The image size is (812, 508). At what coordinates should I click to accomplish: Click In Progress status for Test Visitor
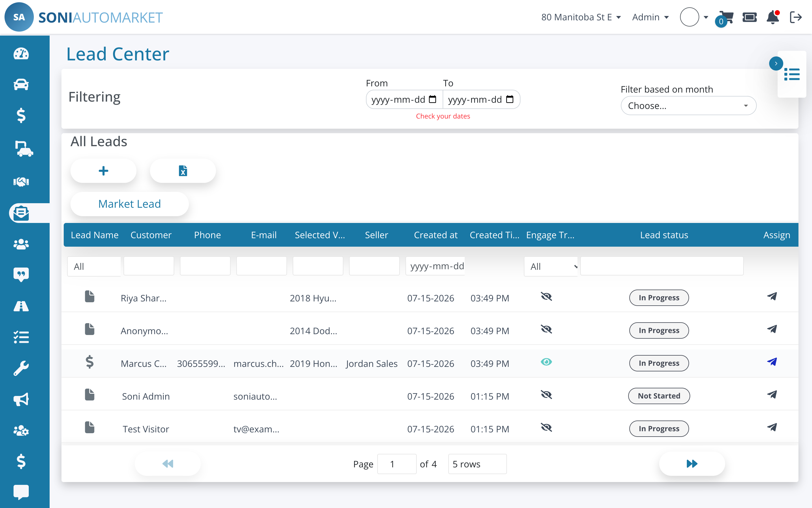pyautogui.click(x=659, y=429)
